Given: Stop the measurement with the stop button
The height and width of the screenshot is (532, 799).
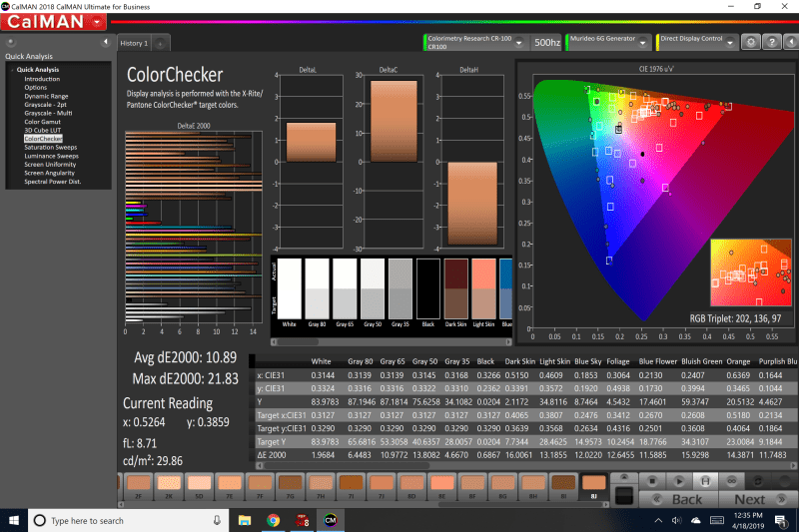Looking at the screenshot, I should pyautogui.click(x=652, y=481).
